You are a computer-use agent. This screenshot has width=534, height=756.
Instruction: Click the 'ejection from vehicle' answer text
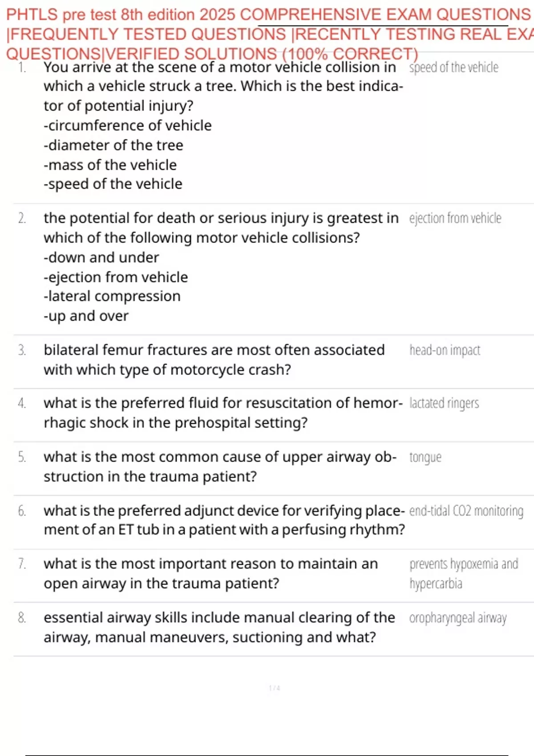click(x=455, y=218)
